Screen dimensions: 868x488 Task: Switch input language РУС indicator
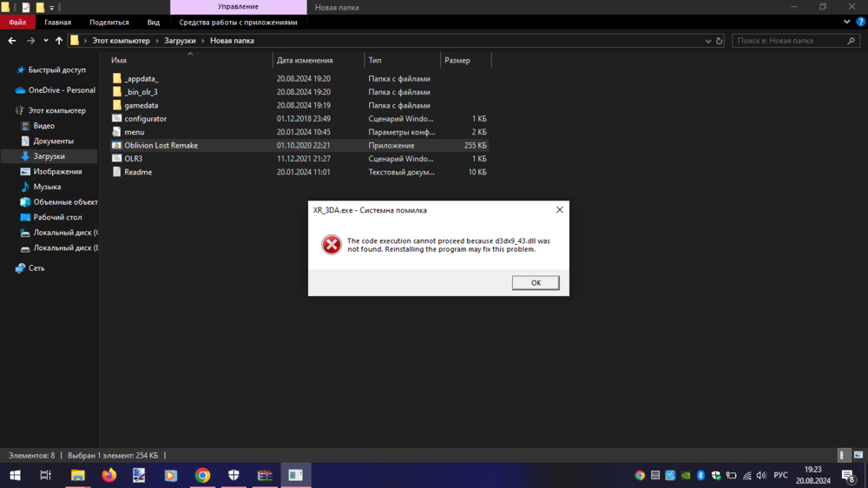pyautogui.click(x=780, y=475)
